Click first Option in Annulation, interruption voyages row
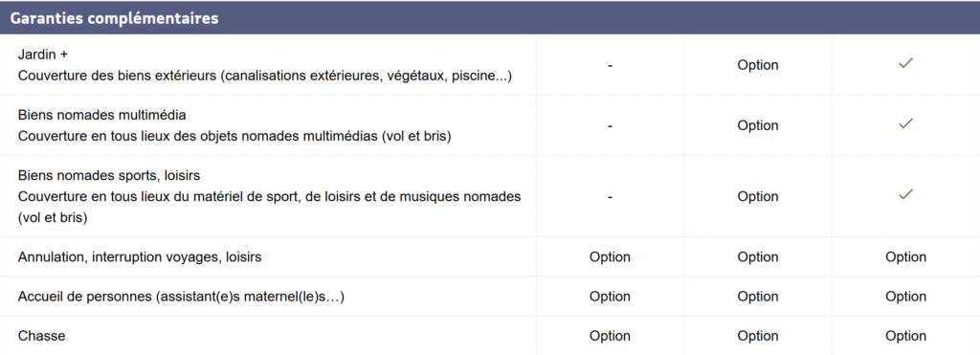Viewport: 980px width, 355px height. click(x=610, y=256)
